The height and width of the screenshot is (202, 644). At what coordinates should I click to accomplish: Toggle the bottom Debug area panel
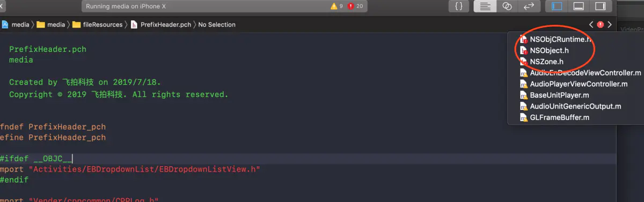click(579, 6)
